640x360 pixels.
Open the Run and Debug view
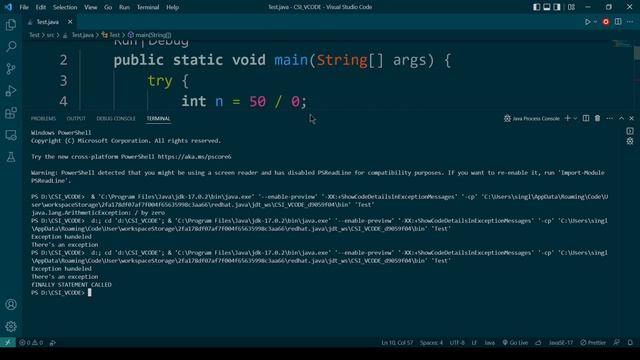(x=11, y=91)
